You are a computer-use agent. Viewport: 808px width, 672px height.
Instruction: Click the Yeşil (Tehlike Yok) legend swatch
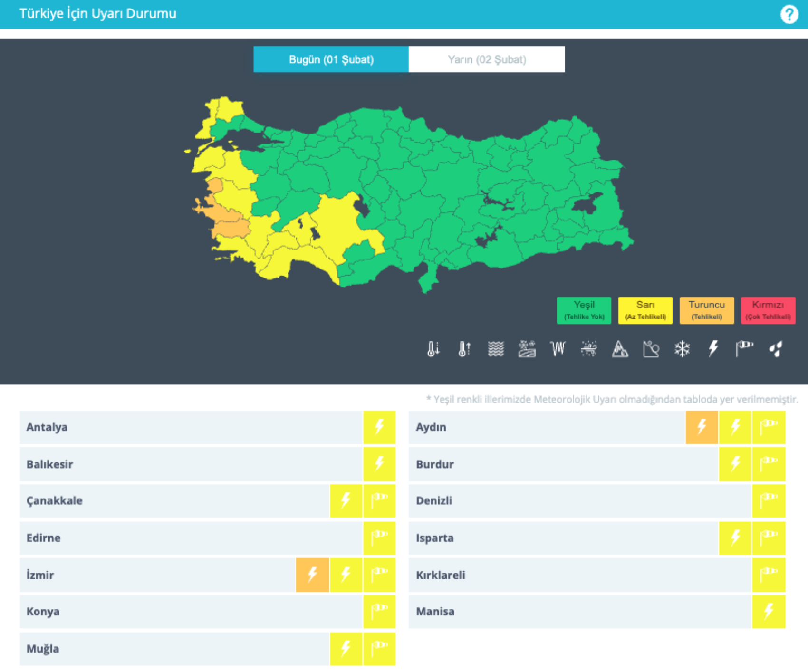584,310
